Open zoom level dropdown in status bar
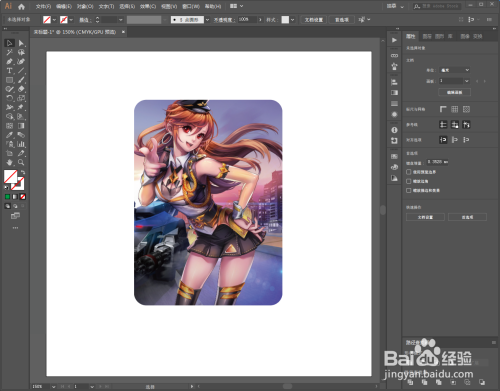Viewport: 500px width, 391px height. point(53,387)
